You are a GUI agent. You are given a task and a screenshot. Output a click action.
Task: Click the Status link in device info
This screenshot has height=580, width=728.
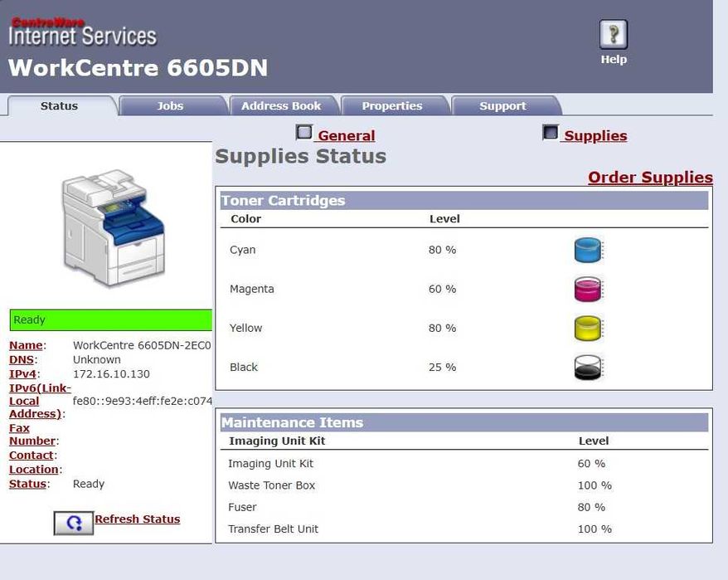pyautogui.click(x=28, y=485)
